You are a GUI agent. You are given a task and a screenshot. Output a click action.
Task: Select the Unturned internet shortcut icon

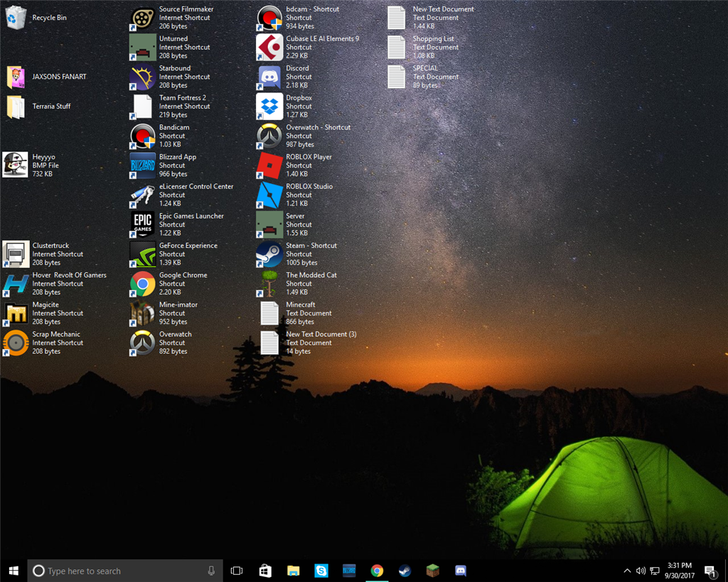click(142, 48)
